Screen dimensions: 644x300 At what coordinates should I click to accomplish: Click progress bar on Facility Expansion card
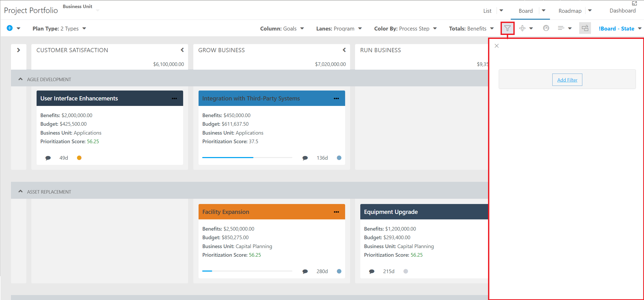247,271
